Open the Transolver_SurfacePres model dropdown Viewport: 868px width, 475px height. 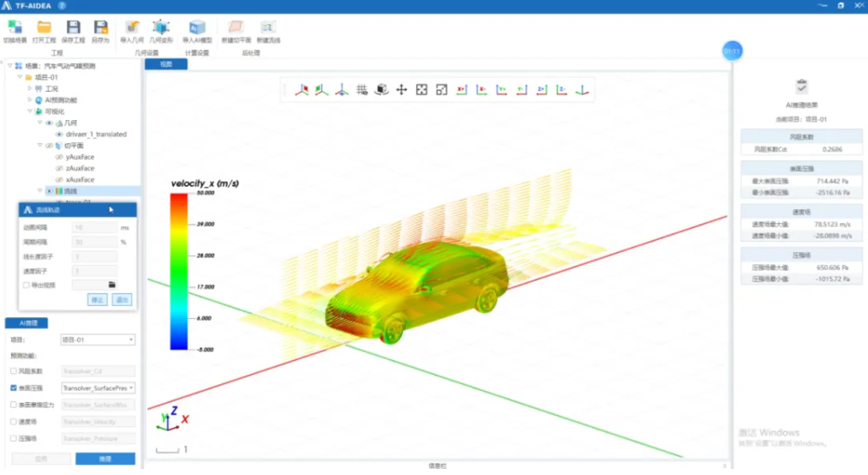point(99,388)
